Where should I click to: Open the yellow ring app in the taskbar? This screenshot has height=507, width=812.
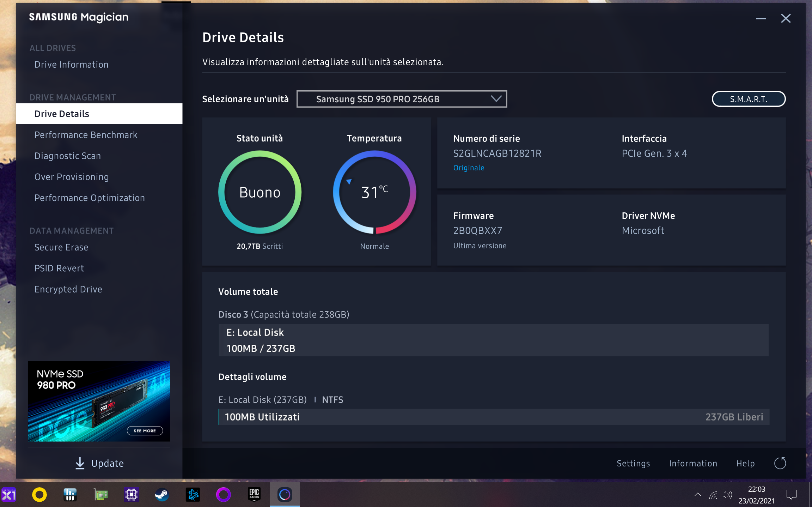[x=39, y=495]
